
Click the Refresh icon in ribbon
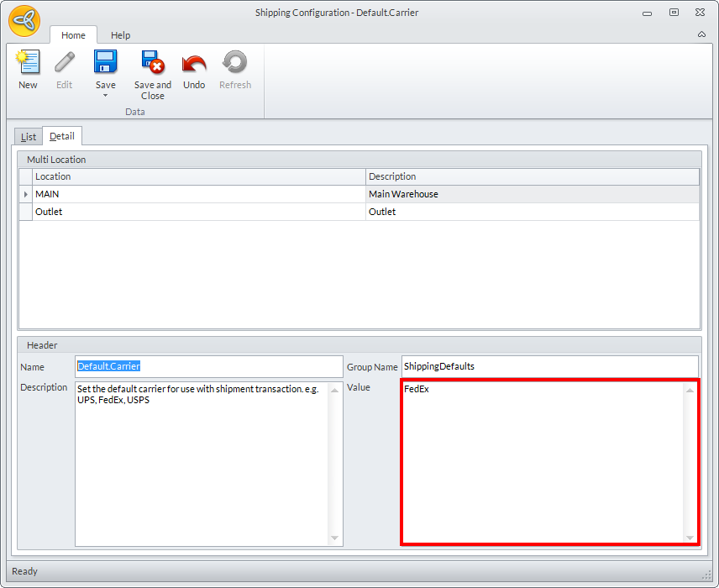pos(235,62)
